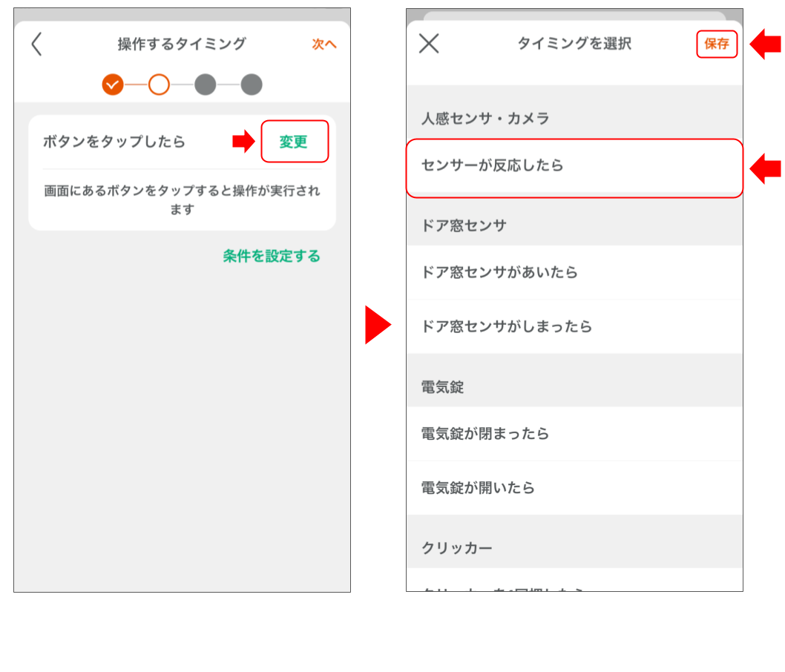The image size is (785, 672).
Task: Tap the 変更 change button
Action: [x=295, y=141]
